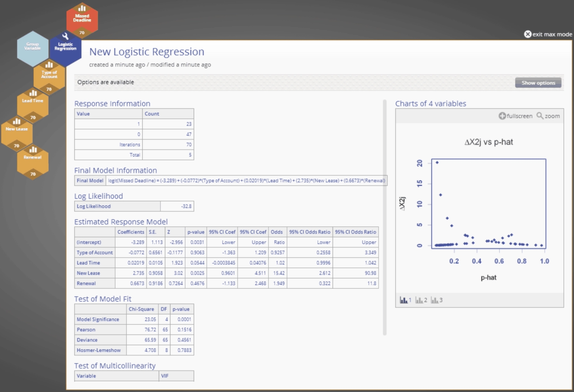Click the (intercept) row label
Screen dimensions: 574x392
[x=95, y=242]
